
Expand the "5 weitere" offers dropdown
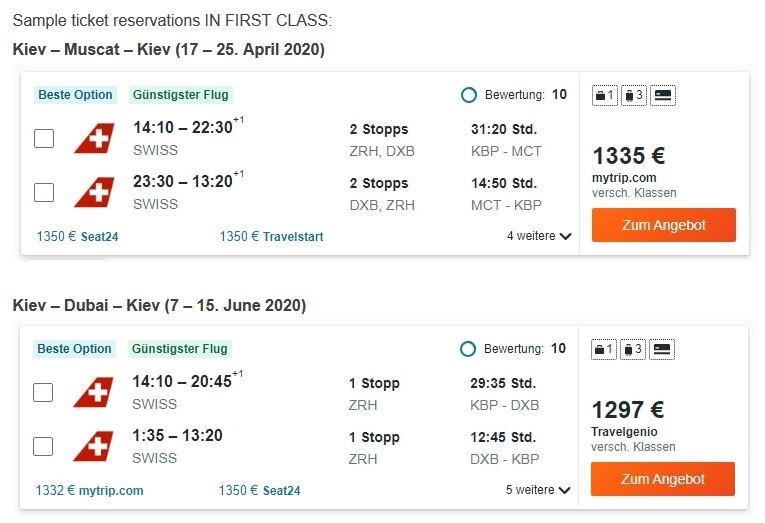pyautogui.click(x=539, y=491)
